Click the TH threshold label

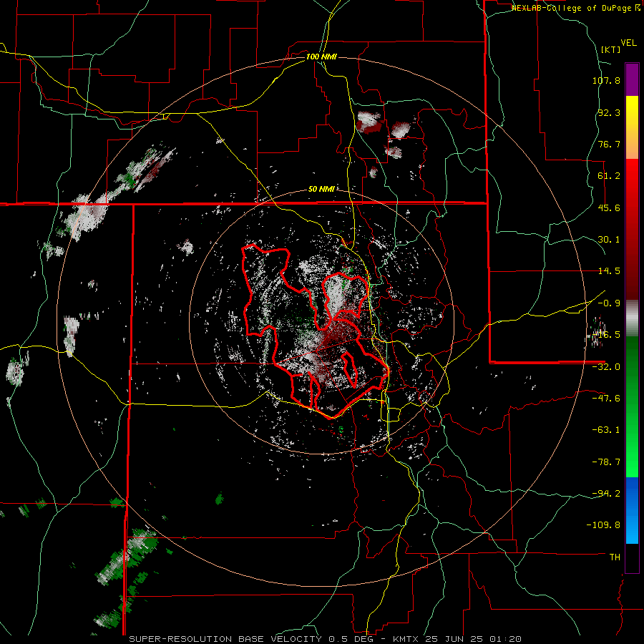615,557
